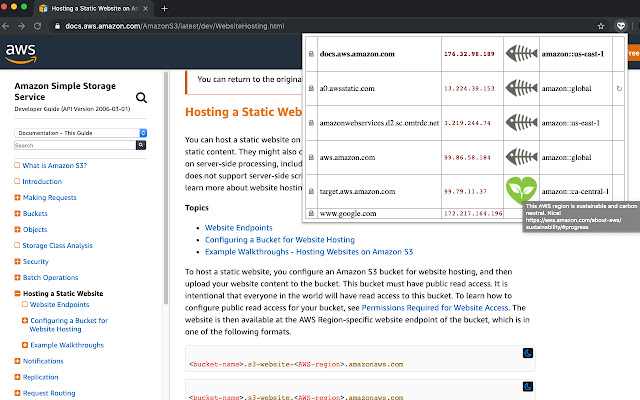Follow Configuring a Bucket for Website Hosting topic link
This screenshot has height=400, width=640.
point(280,240)
